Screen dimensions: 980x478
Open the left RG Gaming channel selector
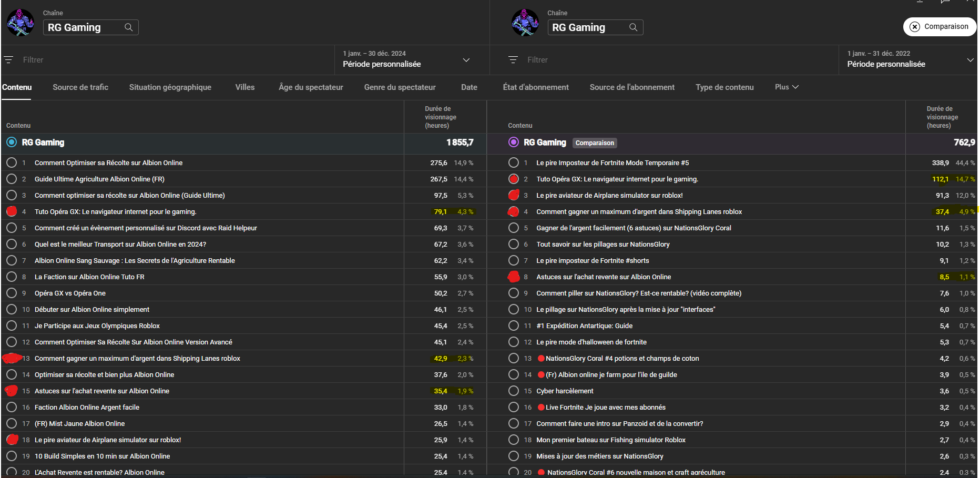pyautogui.click(x=90, y=27)
